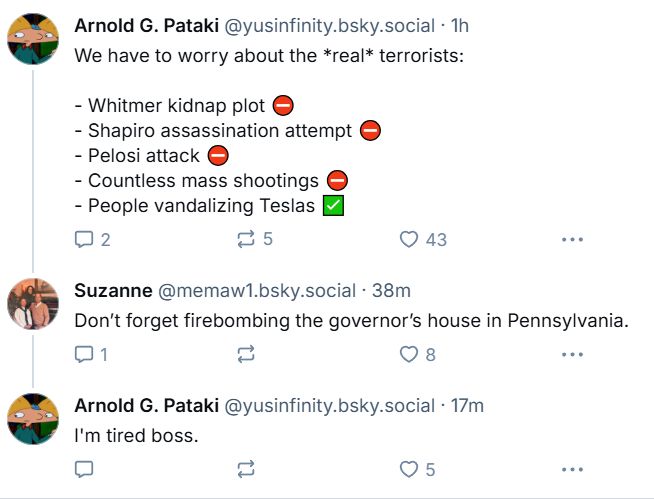This screenshot has height=499, width=654.
Task: Reply to Suzanne's firebombing comment
Action: (x=91, y=355)
